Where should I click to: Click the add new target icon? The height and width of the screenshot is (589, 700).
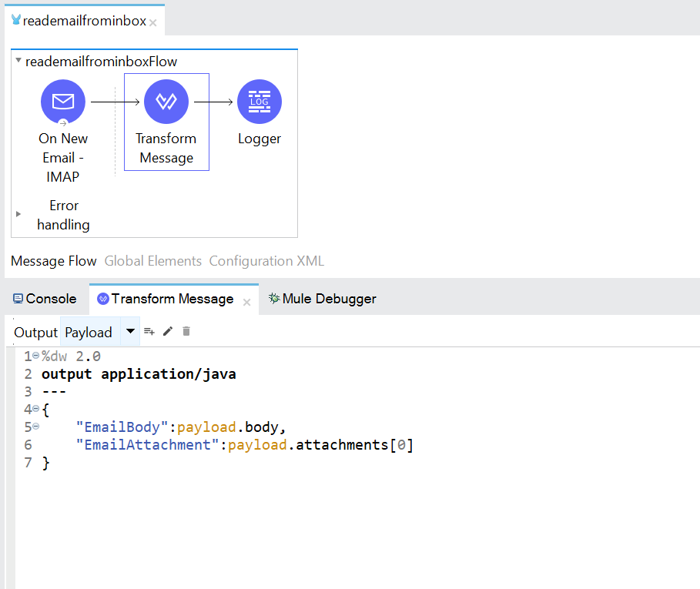149,332
